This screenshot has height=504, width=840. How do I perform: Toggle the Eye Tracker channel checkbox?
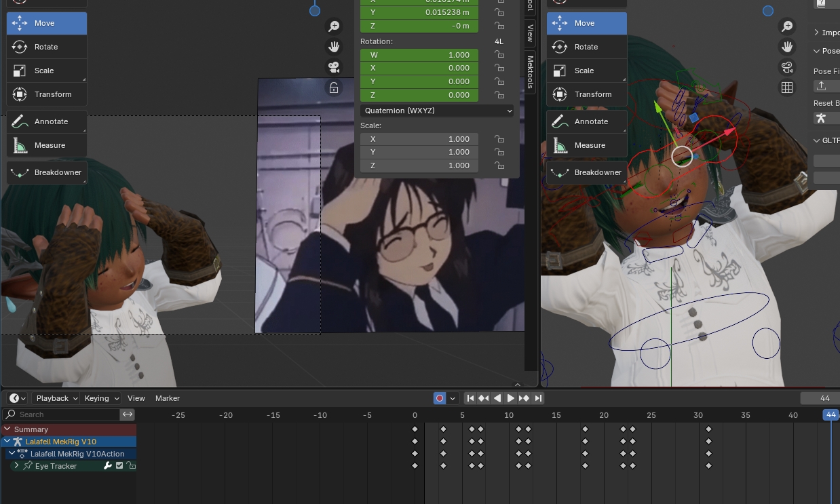coord(119,466)
